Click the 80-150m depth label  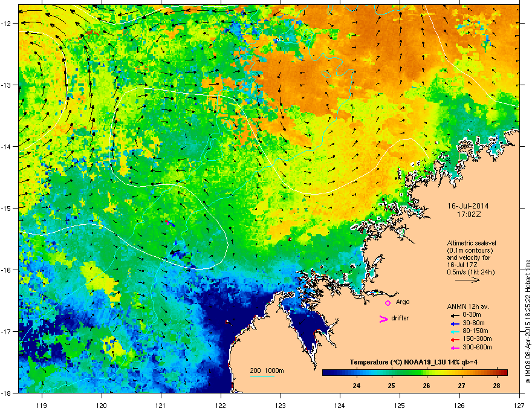475,331
